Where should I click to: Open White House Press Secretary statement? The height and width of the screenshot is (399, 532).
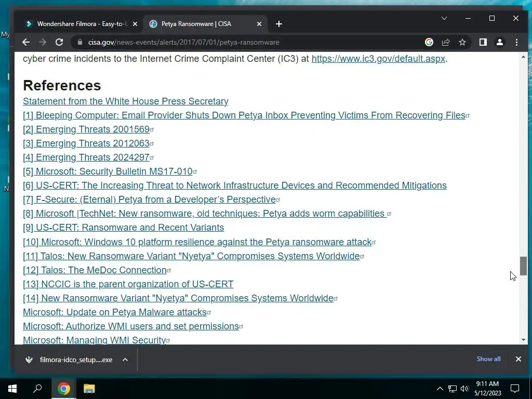pyautogui.click(x=126, y=101)
